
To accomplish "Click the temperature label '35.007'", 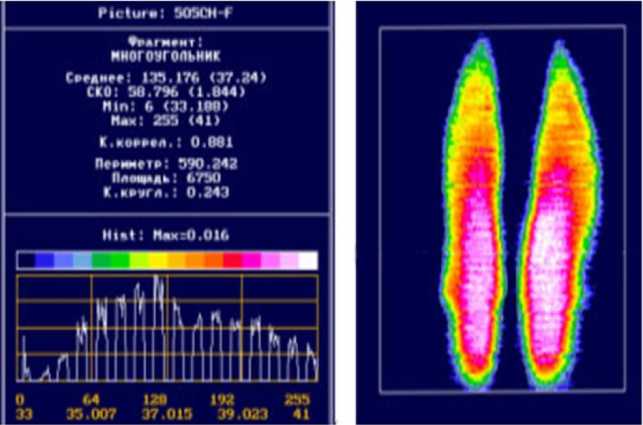I will tap(91, 414).
